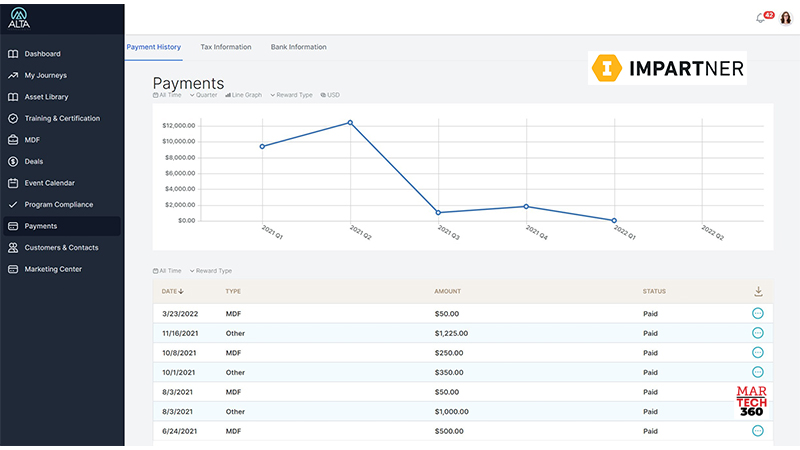This screenshot has height=450, width=800.
Task: Click date 10/8/2021 cell
Action: [179, 353]
